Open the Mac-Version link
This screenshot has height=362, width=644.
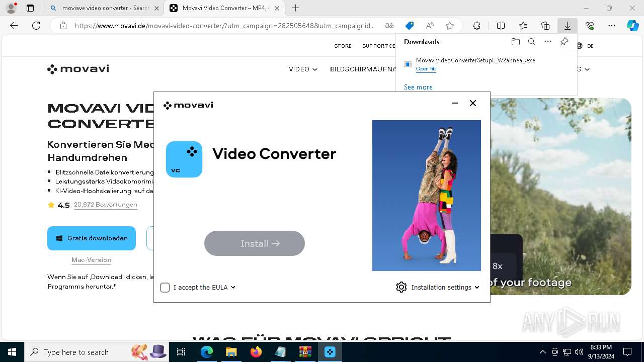point(91,260)
